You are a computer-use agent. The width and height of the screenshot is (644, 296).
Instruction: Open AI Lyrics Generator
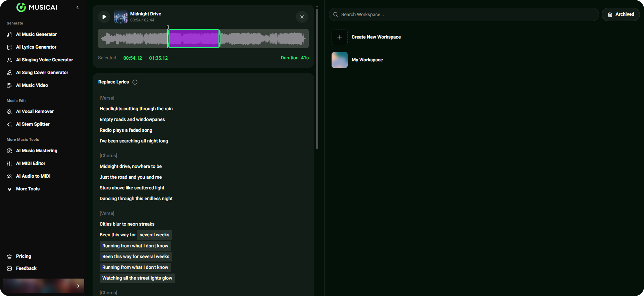36,47
